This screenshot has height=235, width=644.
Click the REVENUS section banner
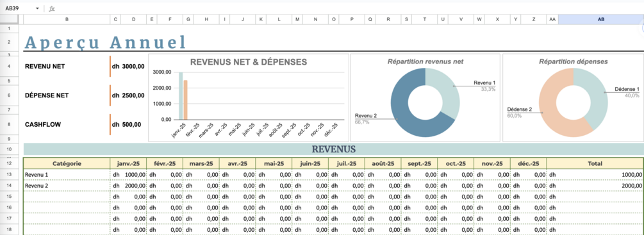(x=333, y=149)
